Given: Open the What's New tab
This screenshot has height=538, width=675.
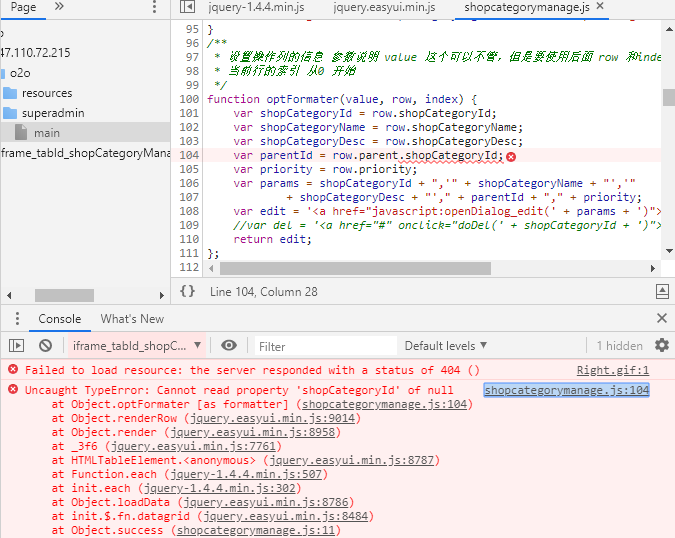Looking at the screenshot, I should (132, 318).
